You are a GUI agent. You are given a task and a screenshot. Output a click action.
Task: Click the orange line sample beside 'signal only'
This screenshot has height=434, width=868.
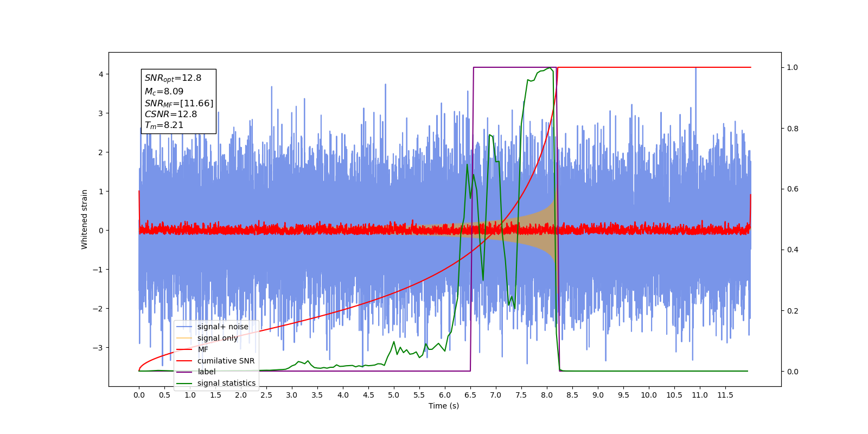coord(184,338)
